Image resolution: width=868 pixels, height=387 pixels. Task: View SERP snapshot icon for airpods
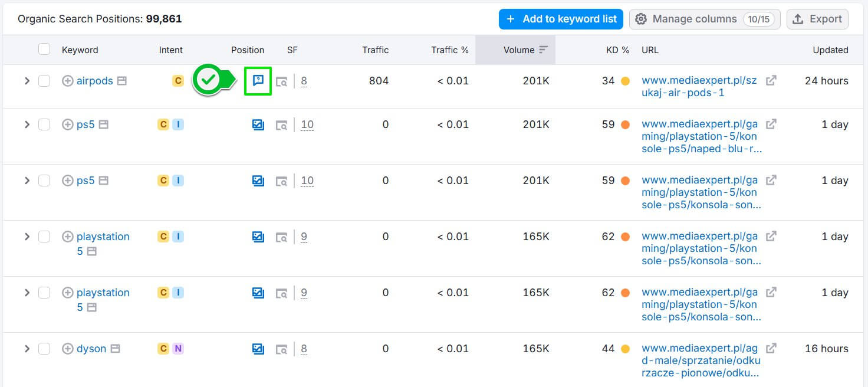coord(282,81)
